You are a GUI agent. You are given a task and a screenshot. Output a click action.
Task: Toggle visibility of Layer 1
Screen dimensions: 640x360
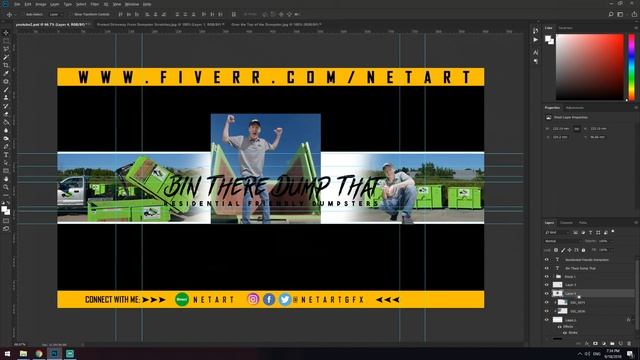(x=547, y=320)
